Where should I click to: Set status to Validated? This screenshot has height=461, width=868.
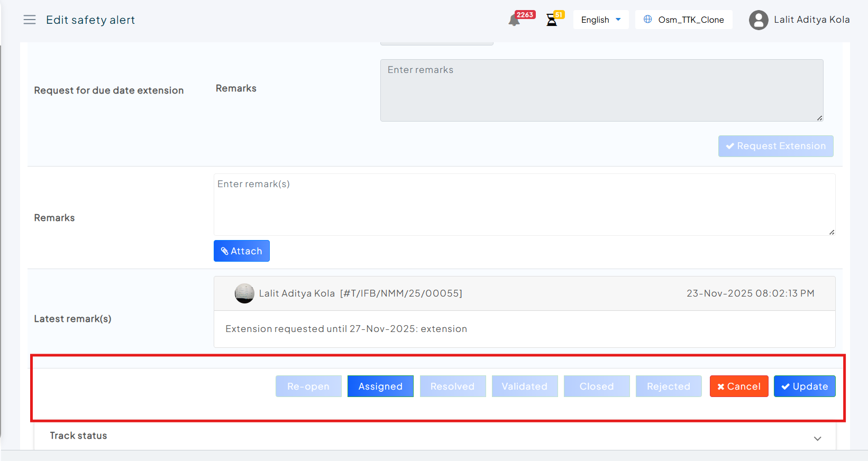524,386
